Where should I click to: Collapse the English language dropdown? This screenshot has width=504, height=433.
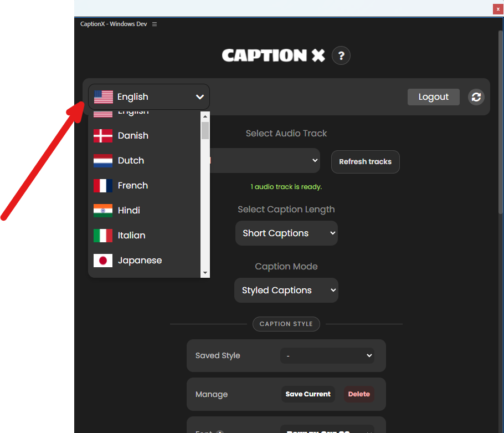(x=199, y=96)
